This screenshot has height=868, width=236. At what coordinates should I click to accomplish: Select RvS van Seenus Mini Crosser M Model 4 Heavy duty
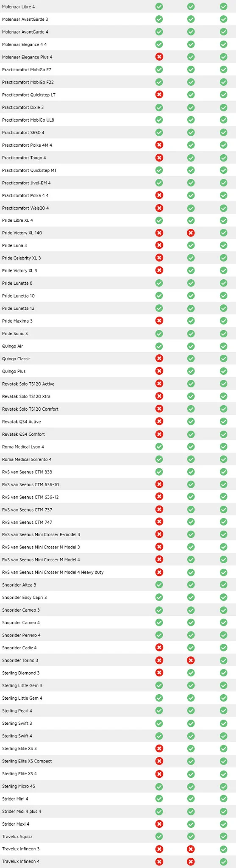pyautogui.click(x=53, y=572)
